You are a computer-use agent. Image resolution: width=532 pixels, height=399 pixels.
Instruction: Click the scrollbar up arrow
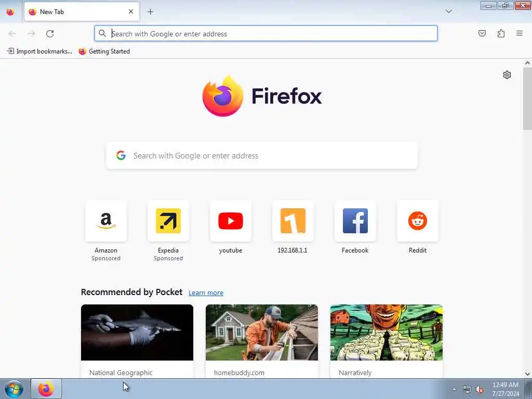[527, 63]
